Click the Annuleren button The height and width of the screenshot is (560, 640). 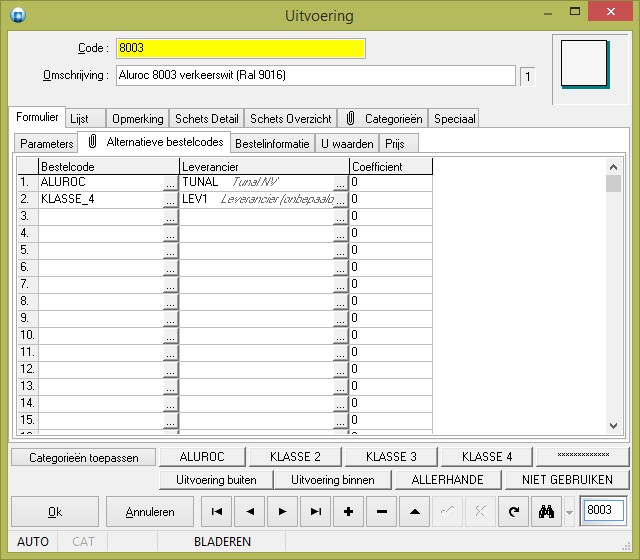150,511
